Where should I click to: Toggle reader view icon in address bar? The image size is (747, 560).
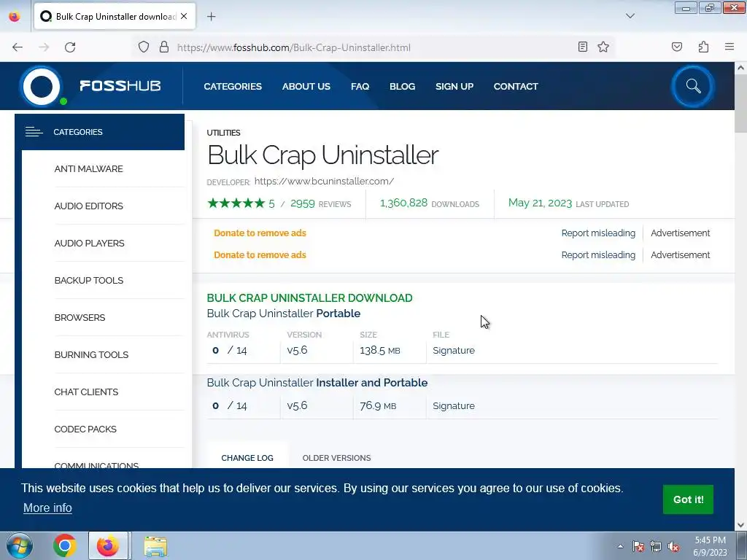pyautogui.click(x=583, y=47)
